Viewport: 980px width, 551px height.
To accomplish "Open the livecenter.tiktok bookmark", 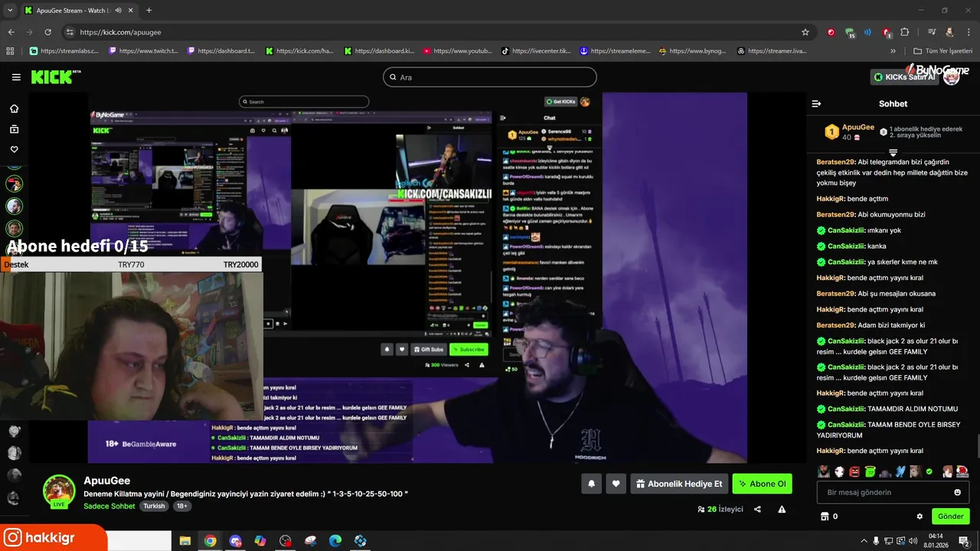I will coord(536,51).
